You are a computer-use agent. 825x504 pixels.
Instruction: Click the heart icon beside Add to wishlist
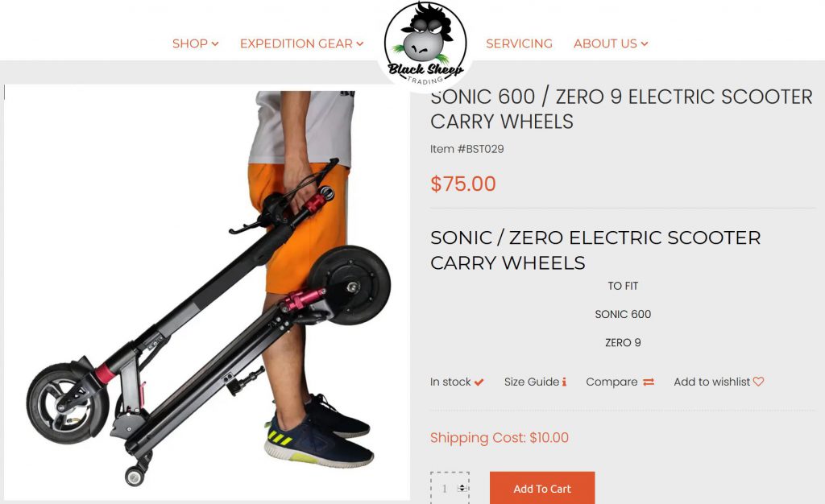[x=758, y=382]
